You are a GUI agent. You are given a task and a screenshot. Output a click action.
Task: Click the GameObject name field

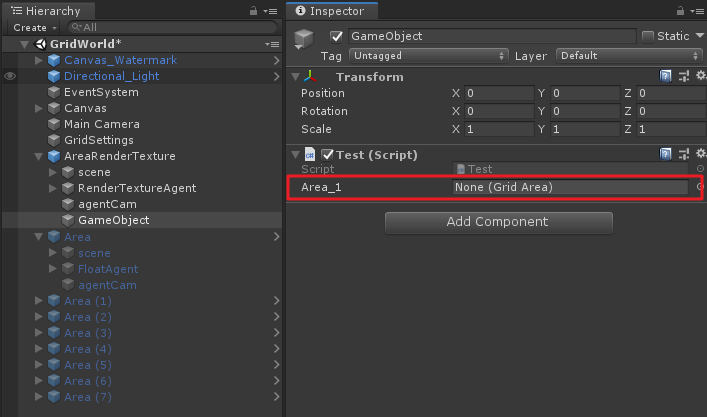click(492, 36)
